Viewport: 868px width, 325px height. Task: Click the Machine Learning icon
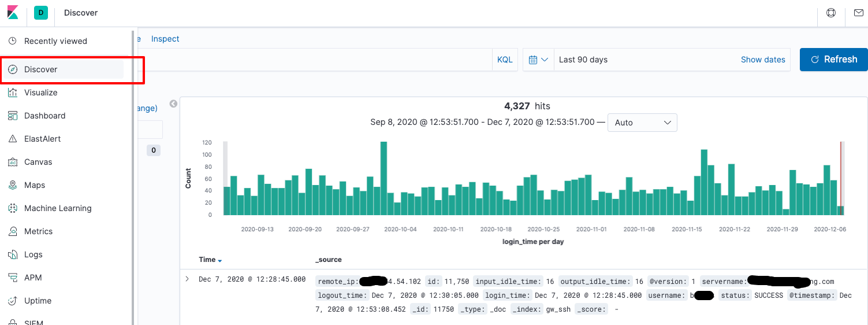coord(13,208)
